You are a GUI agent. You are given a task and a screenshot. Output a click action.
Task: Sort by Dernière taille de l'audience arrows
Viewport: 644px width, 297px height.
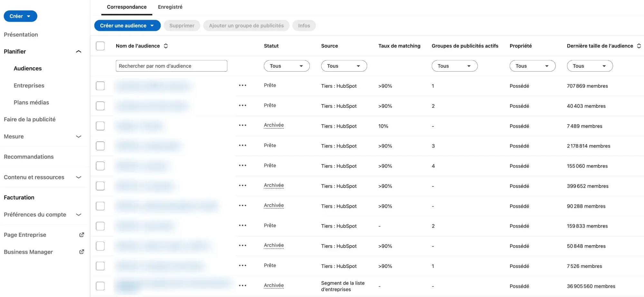pos(639,46)
